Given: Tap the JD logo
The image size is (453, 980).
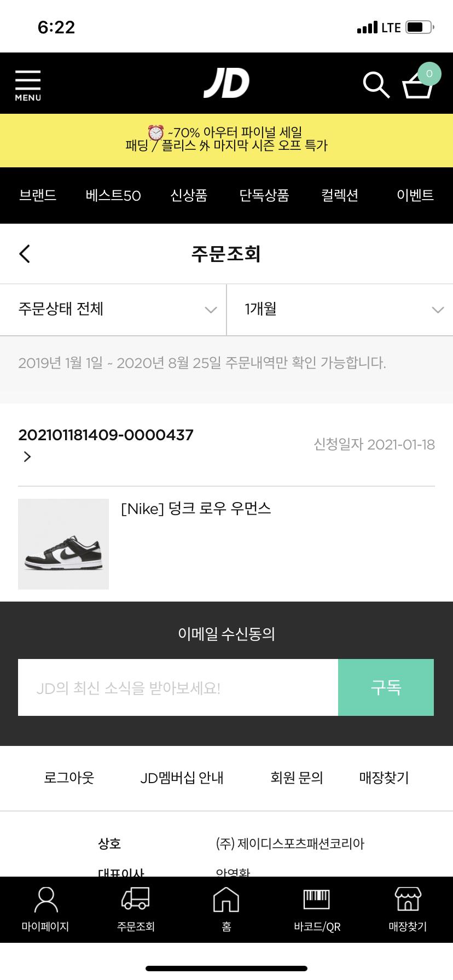Looking at the screenshot, I should click(226, 84).
